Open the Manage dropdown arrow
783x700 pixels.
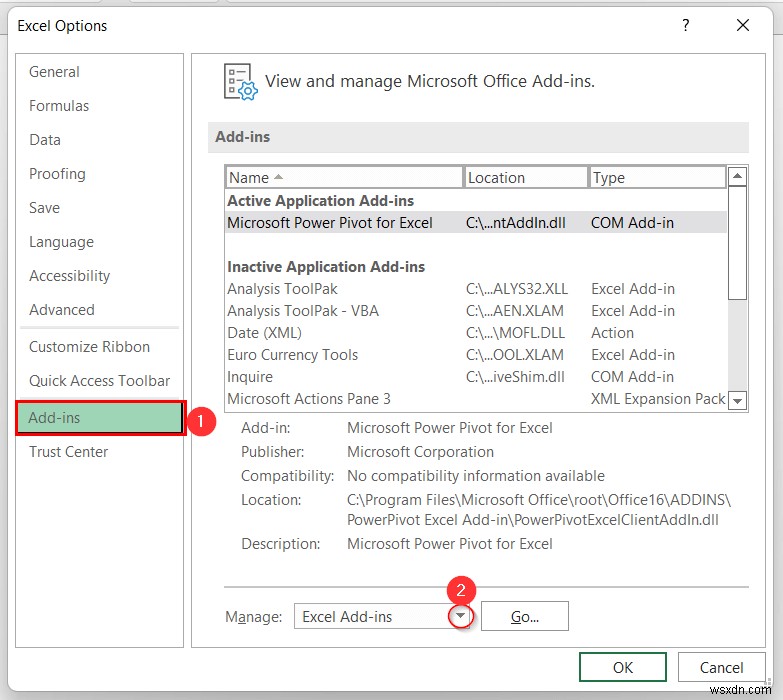[460, 616]
